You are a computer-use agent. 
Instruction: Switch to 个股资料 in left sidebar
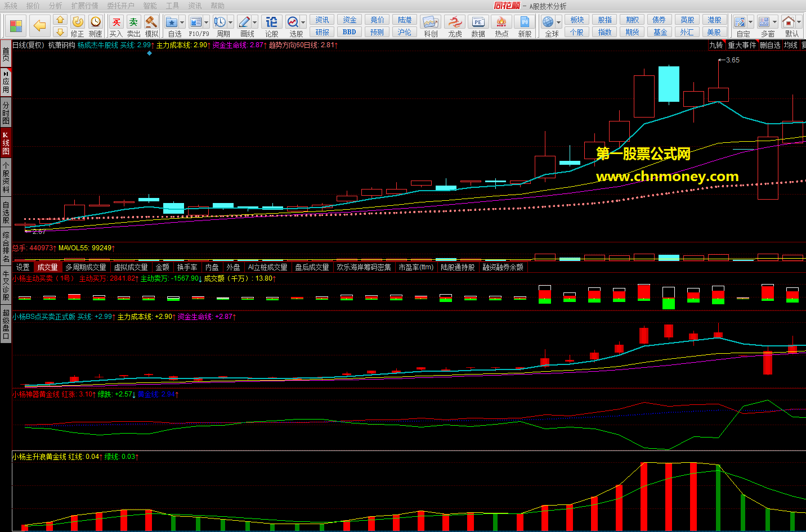6,177
